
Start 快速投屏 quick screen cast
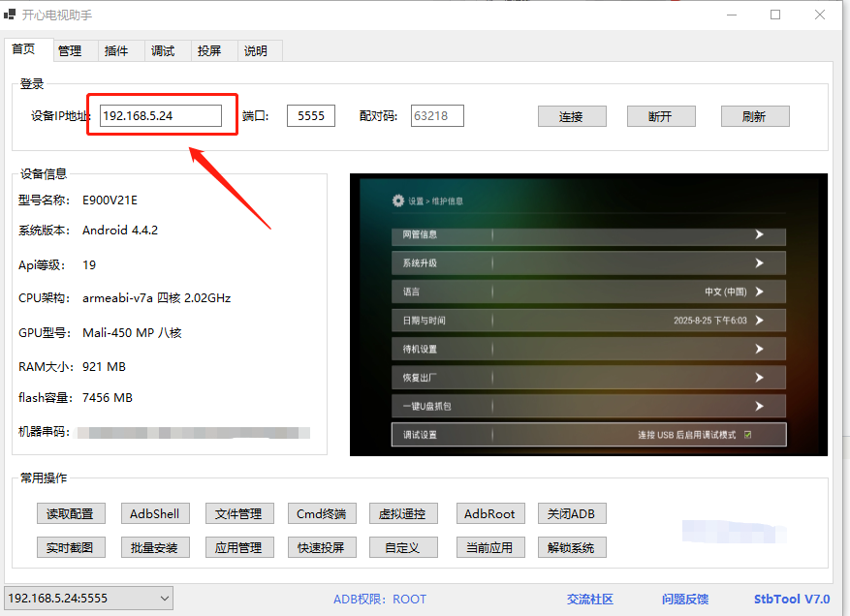322,548
